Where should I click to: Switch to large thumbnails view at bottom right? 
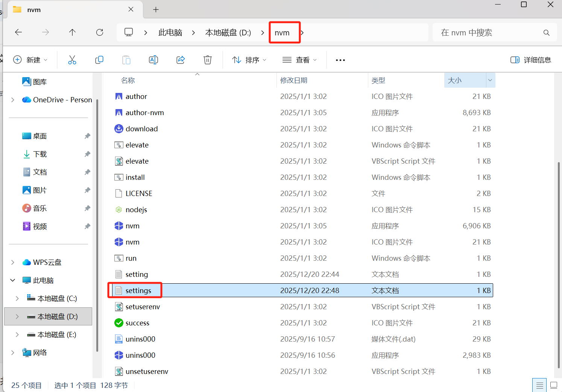(x=553, y=384)
